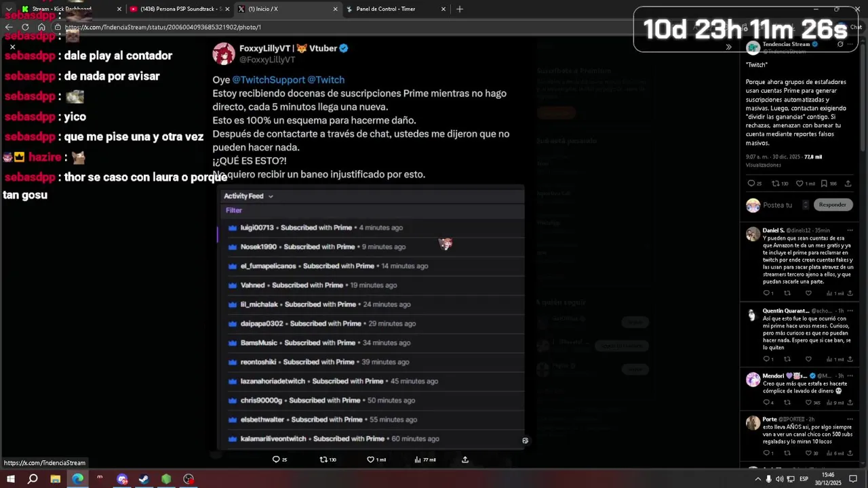
Task: Share the photo with share icon
Action: click(465, 460)
